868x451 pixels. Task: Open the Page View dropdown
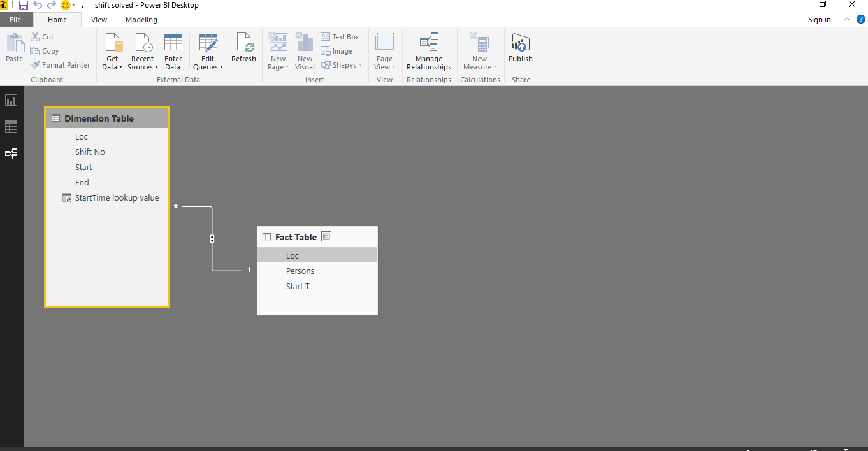coord(385,52)
